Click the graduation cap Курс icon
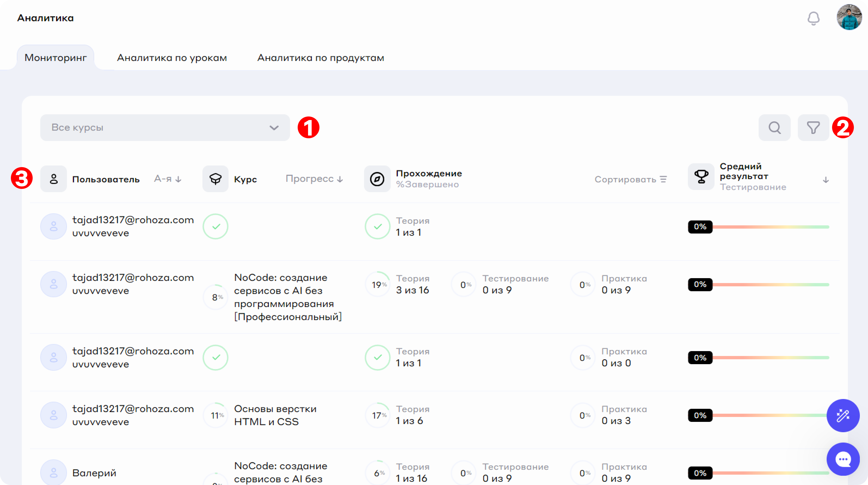The height and width of the screenshot is (485, 868). click(215, 179)
